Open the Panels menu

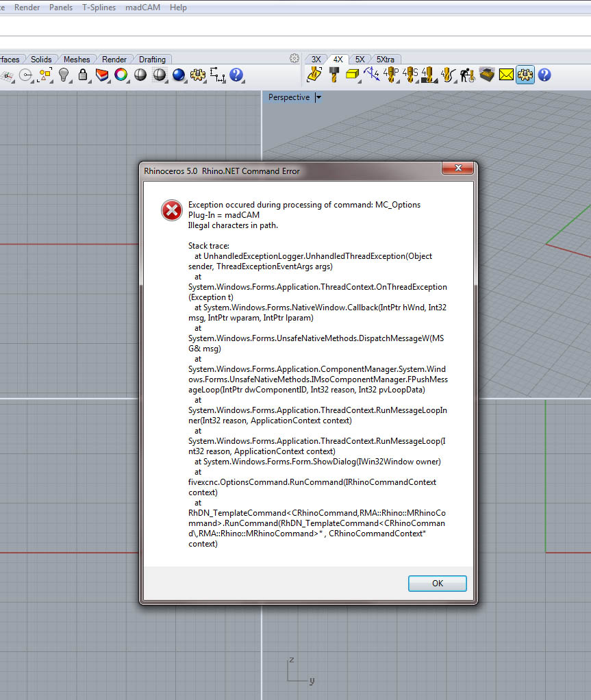[x=61, y=8]
